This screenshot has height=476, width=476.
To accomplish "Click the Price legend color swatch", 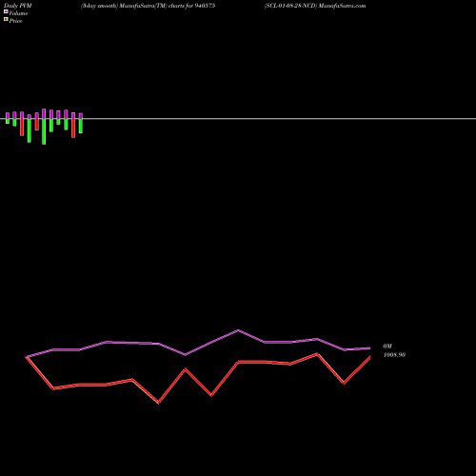I will point(6,19).
